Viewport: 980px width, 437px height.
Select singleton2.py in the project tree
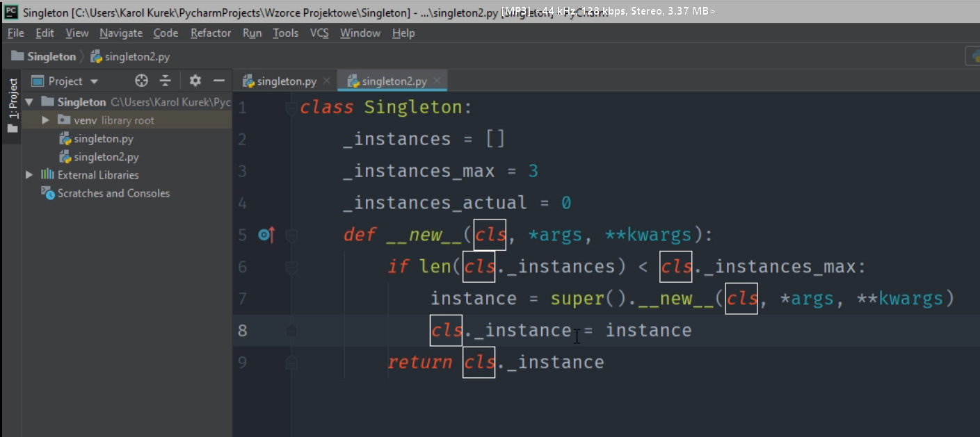106,157
